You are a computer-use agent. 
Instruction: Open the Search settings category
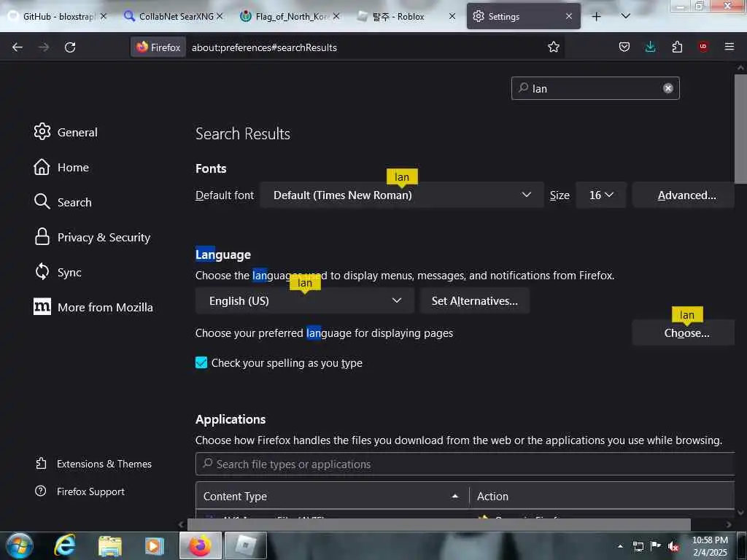(x=63, y=203)
